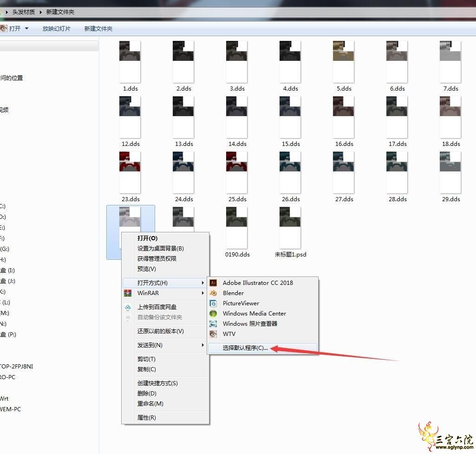
Task: Select the WEM-PC network computer
Action: [10, 409]
